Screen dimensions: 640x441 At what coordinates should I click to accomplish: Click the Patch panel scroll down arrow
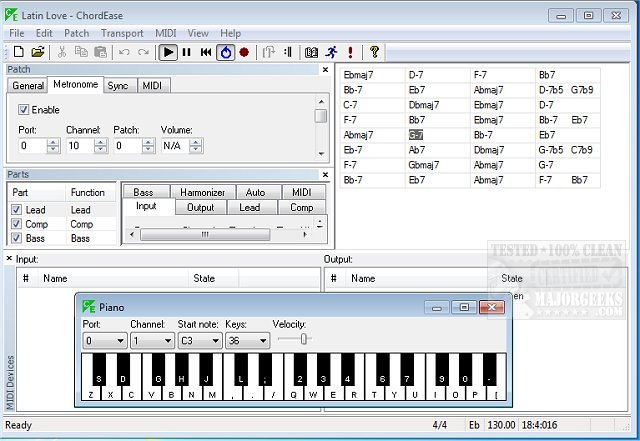[x=321, y=154]
